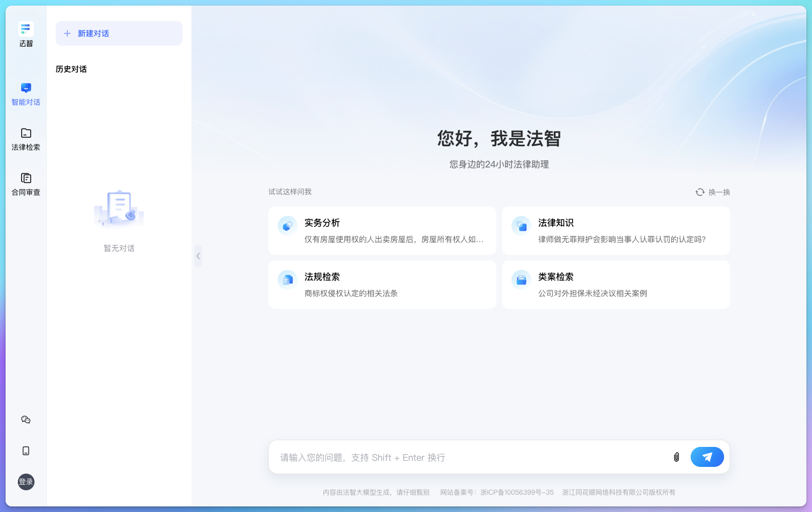Open 合同审查 via its sidebar icon
This screenshot has width=812, height=512.
[26, 178]
